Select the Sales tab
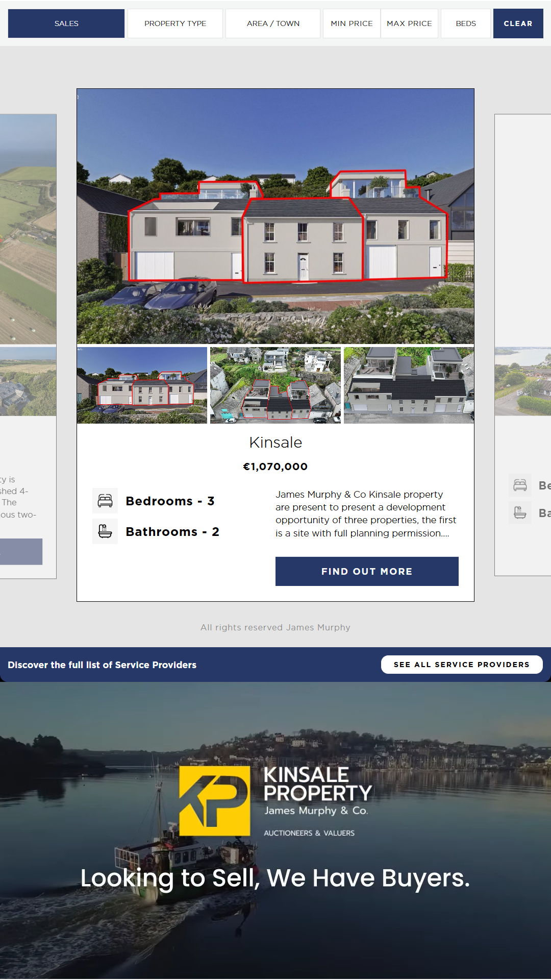Screen dimensions: 551x980 click(x=66, y=23)
